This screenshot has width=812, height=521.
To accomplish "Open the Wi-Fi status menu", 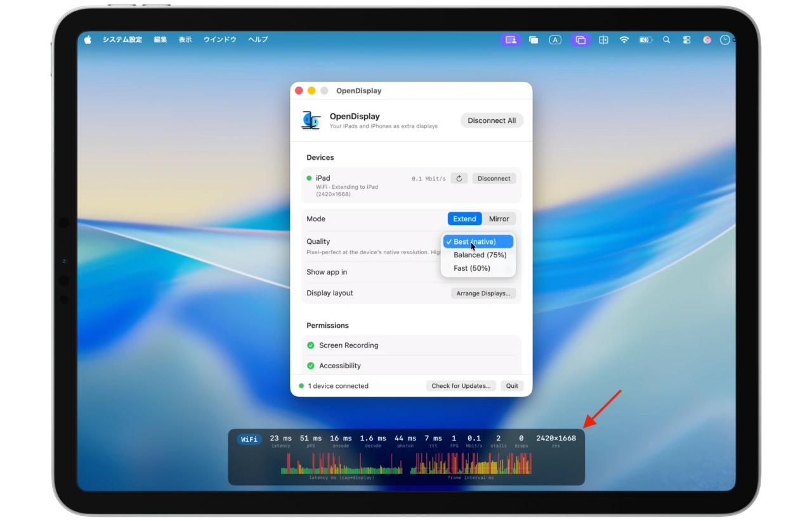I will (624, 39).
